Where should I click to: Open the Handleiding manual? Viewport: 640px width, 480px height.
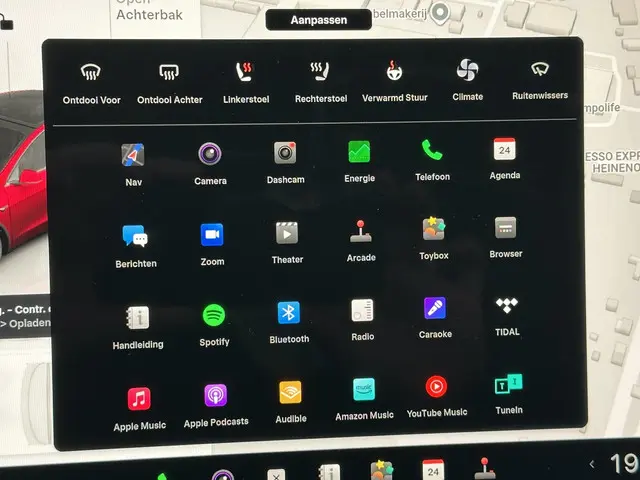tap(138, 318)
